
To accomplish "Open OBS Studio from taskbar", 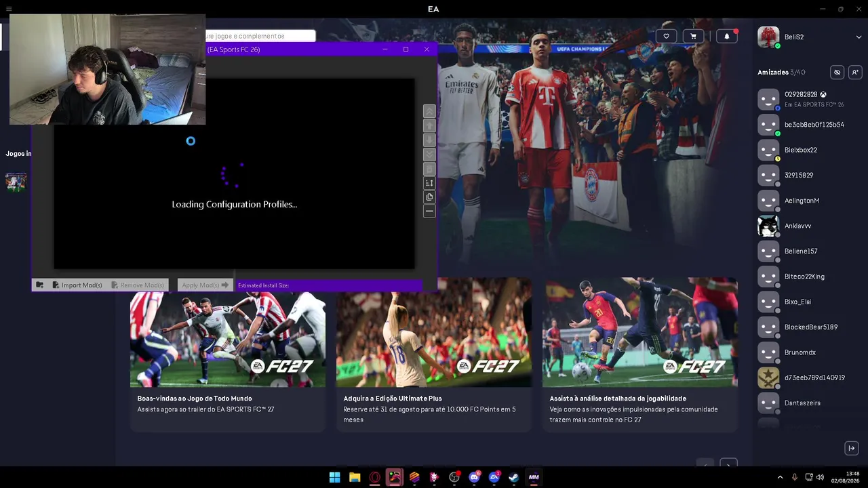I will tap(454, 477).
